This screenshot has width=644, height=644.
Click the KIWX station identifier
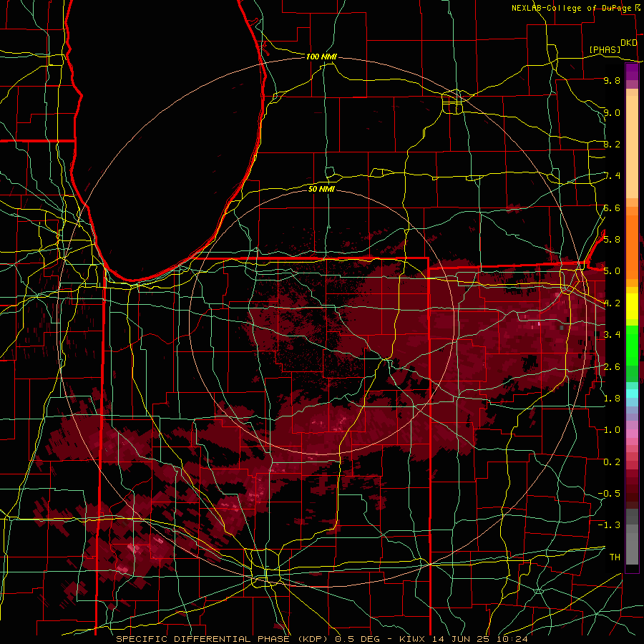(411, 639)
